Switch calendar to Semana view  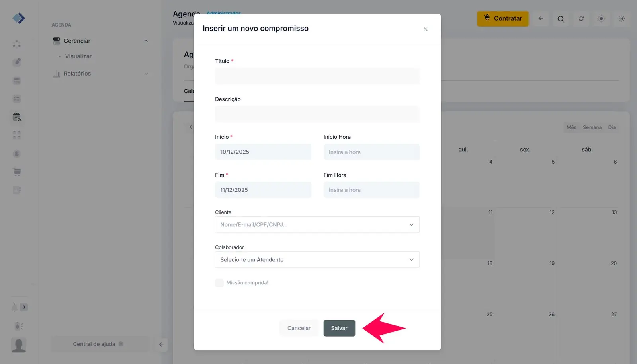click(592, 127)
